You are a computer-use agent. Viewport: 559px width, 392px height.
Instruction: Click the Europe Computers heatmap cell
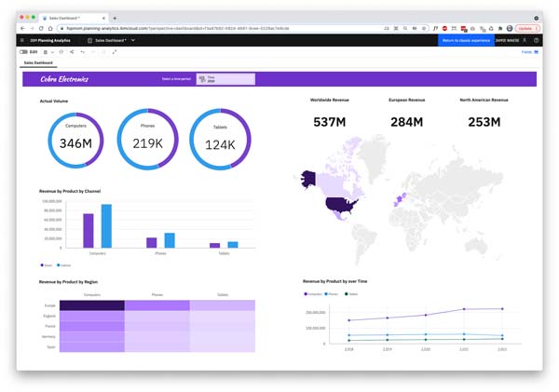[92, 305]
